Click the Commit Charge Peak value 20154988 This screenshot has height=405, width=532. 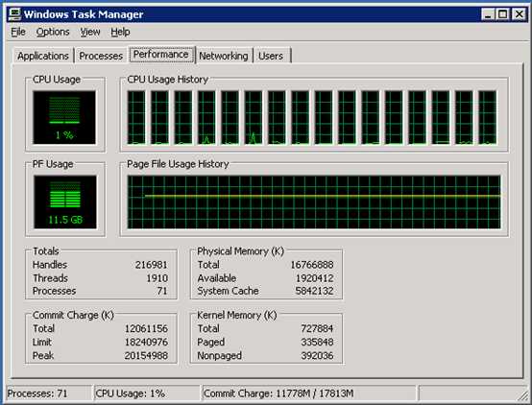tap(146, 355)
